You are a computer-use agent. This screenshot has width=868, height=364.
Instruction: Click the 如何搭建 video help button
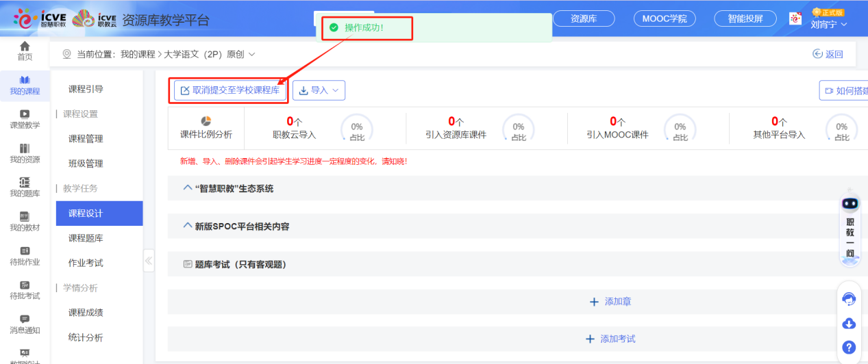click(x=844, y=90)
